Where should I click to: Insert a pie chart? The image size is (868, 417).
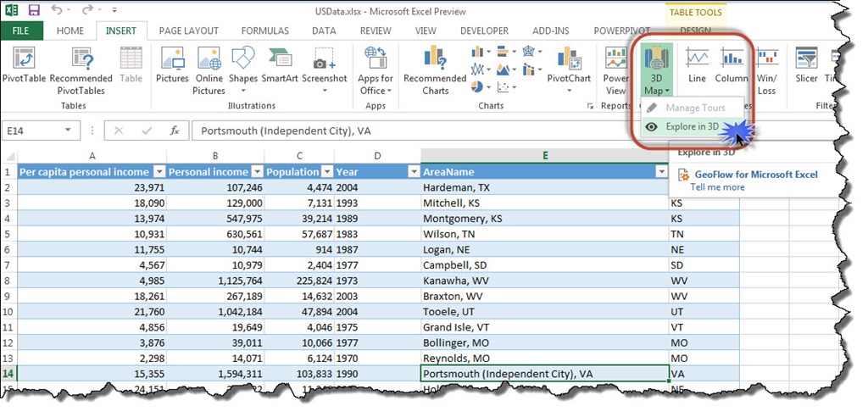(481, 87)
